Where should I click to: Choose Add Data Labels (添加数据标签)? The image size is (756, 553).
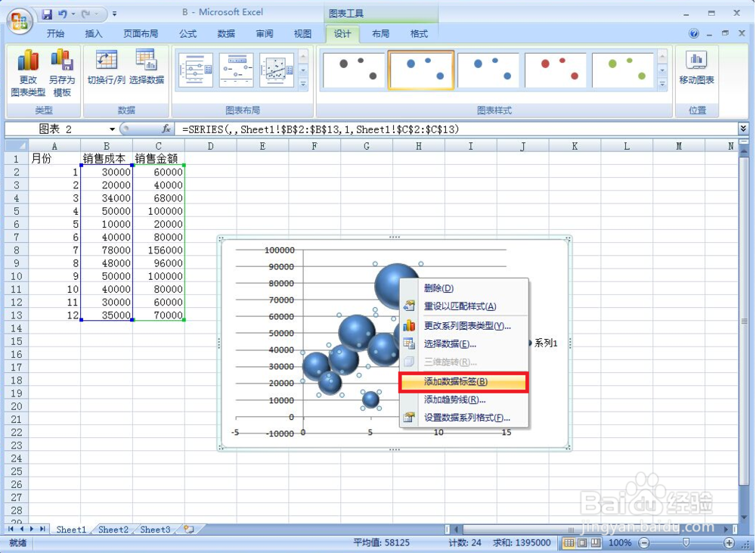(464, 382)
